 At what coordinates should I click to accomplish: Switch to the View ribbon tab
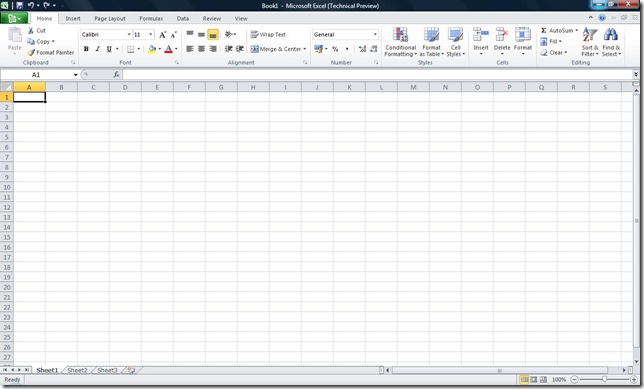tap(241, 18)
